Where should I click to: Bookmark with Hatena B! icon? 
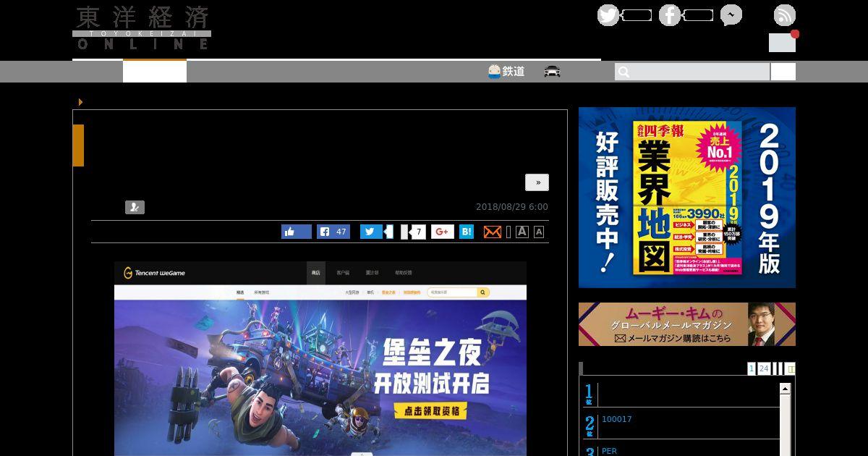point(467,232)
